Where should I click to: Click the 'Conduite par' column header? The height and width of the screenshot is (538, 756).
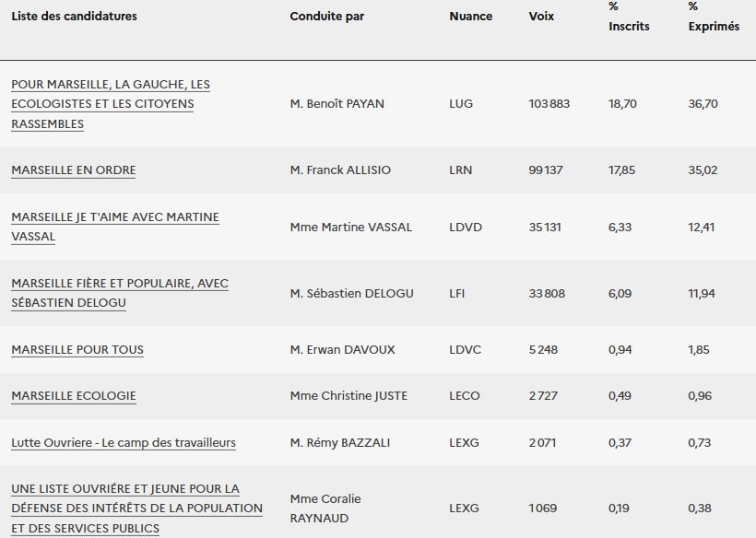[326, 17]
